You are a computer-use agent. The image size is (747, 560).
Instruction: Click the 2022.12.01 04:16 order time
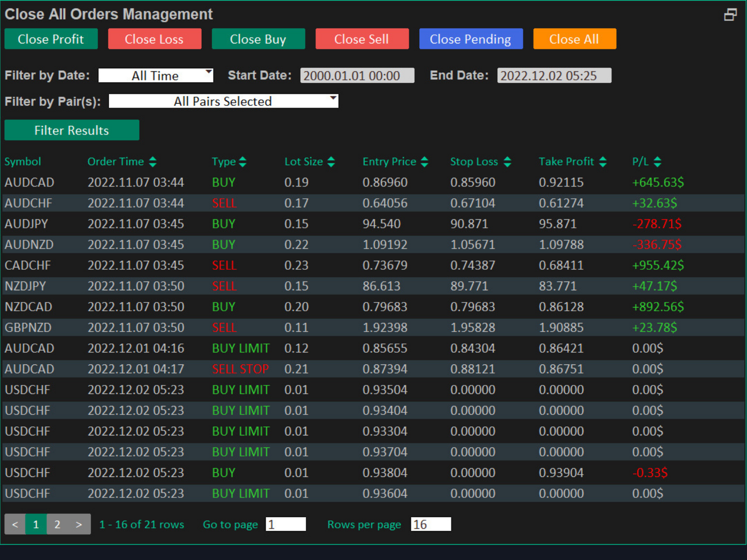(x=136, y=348)
